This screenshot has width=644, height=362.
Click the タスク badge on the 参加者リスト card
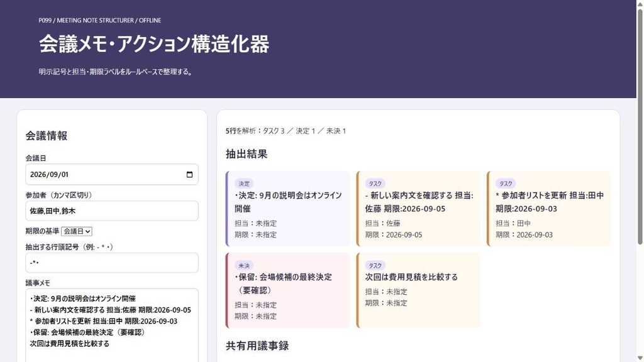pos(506,184)
